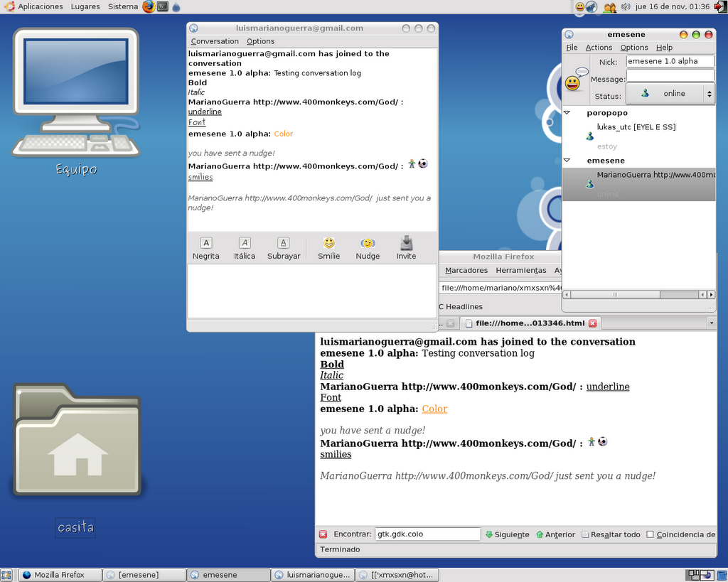
Task: Underline text with the Subrayar button
Action: coord(284,248)
